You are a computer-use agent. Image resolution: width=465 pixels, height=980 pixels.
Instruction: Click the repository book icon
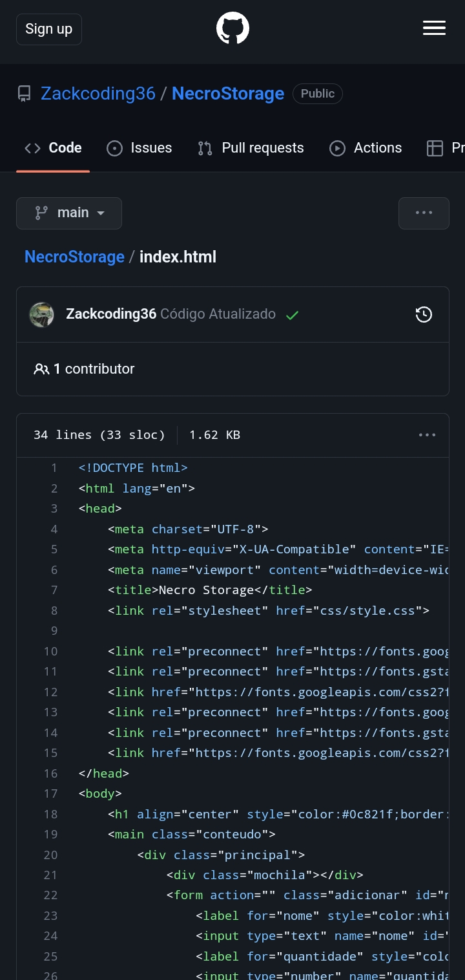tap(24, 94)
